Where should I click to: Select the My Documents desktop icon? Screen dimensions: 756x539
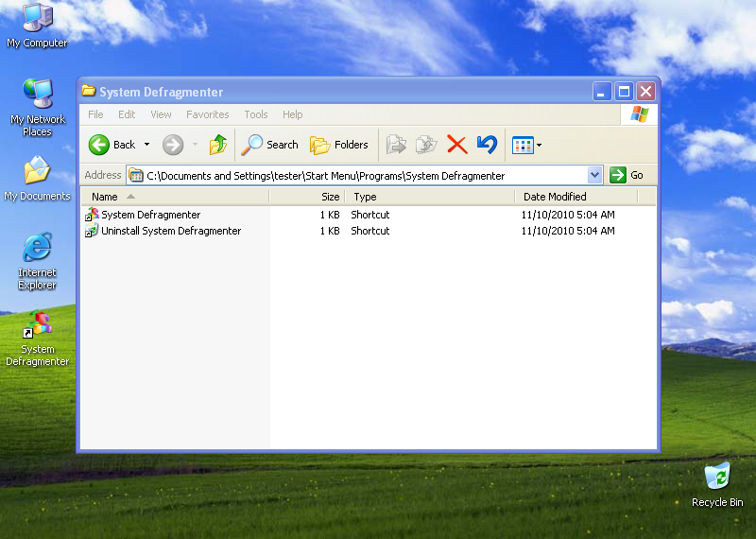pos(37,179)
